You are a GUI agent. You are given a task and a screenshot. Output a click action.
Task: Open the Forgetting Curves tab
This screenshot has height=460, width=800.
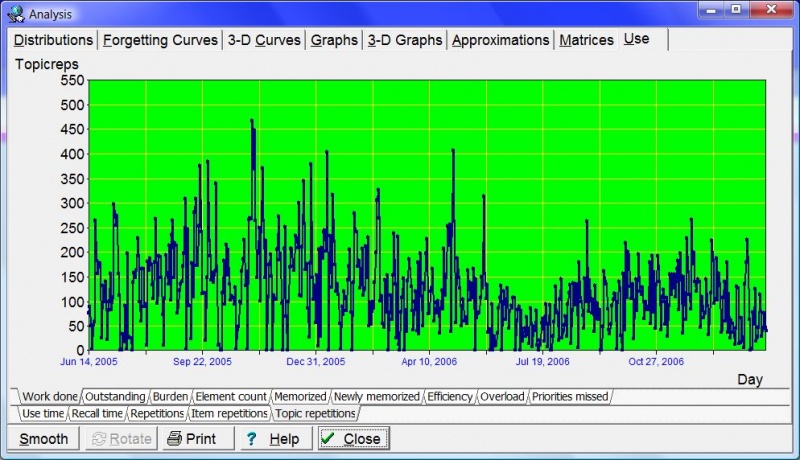[160, 40]
